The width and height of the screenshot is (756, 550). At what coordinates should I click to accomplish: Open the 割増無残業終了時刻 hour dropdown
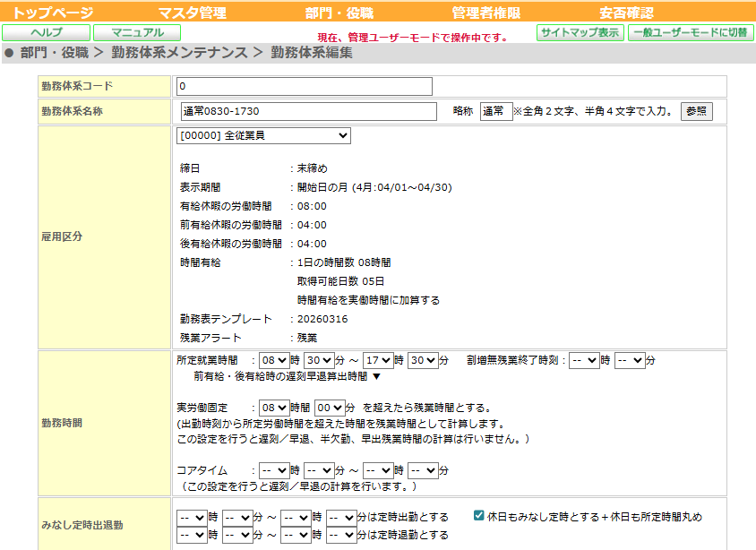(584, 360)
